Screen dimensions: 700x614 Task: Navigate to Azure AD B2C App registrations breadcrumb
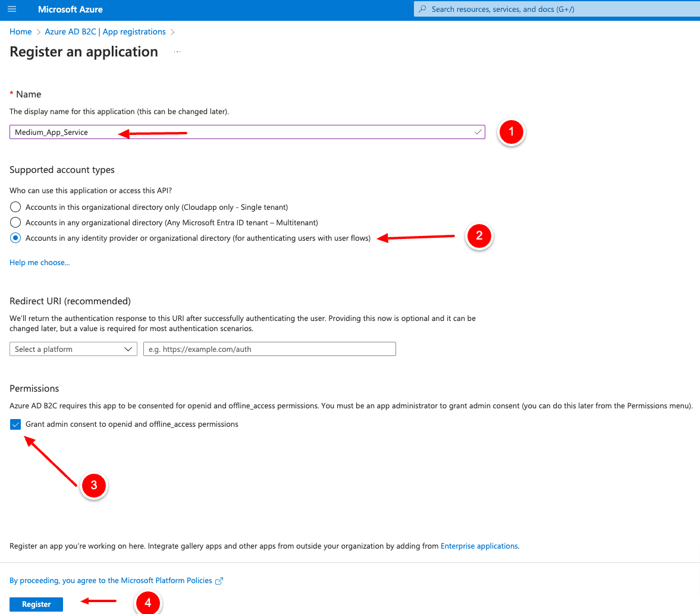[105, 32]
